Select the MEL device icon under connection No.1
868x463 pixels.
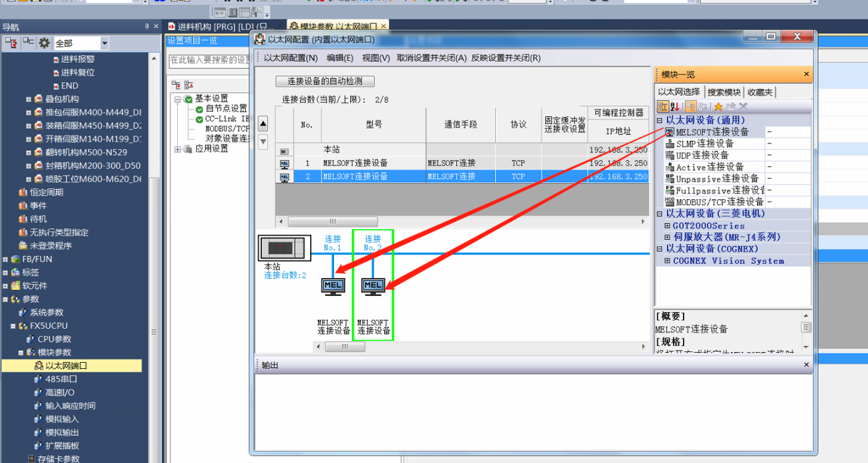coord(333,286)
